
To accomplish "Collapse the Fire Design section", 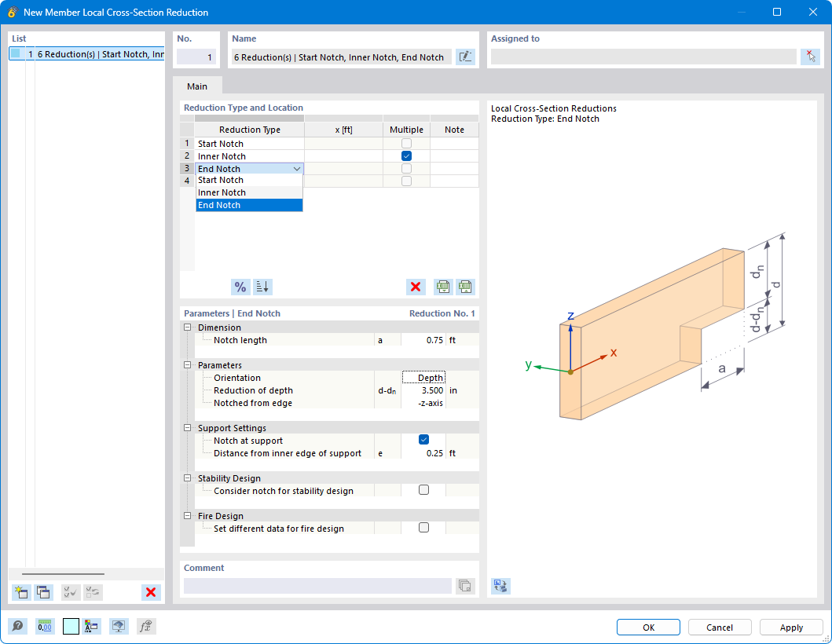I will [x=187, y=516].
